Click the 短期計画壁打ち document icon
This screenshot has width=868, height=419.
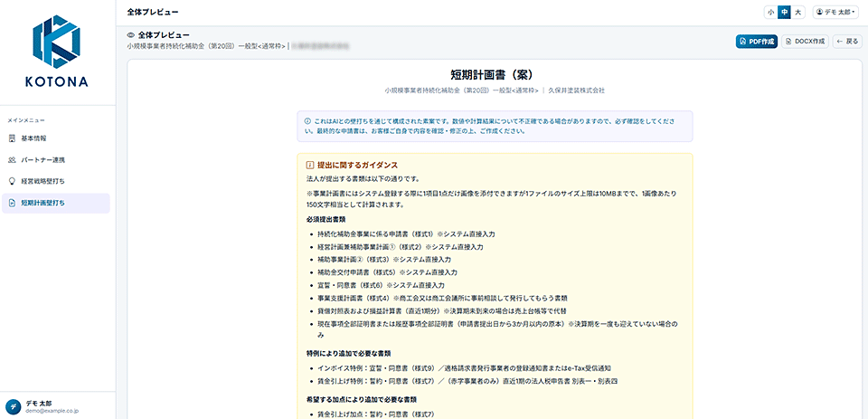coord(12,203)
